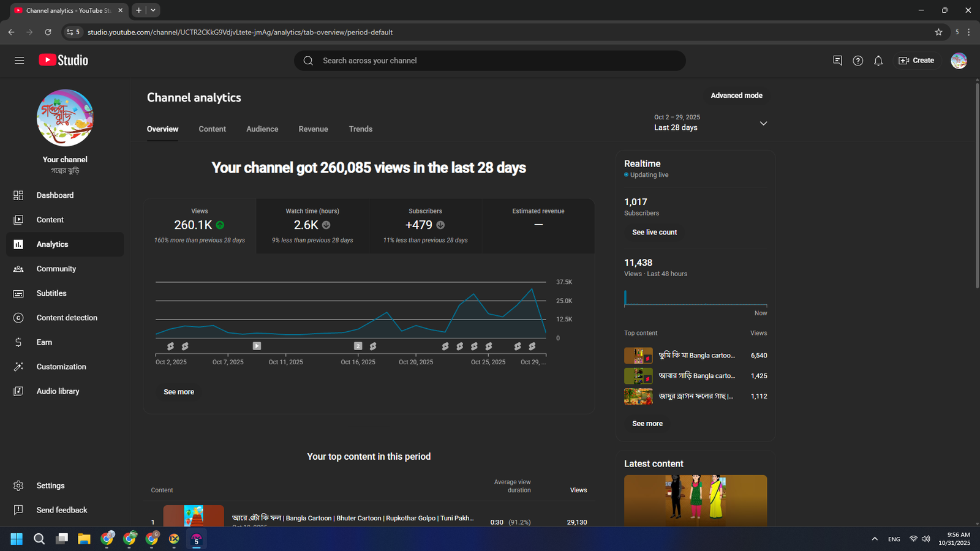Click the notifications bell icon
This screenshot has width=980, height=551.
878,61
